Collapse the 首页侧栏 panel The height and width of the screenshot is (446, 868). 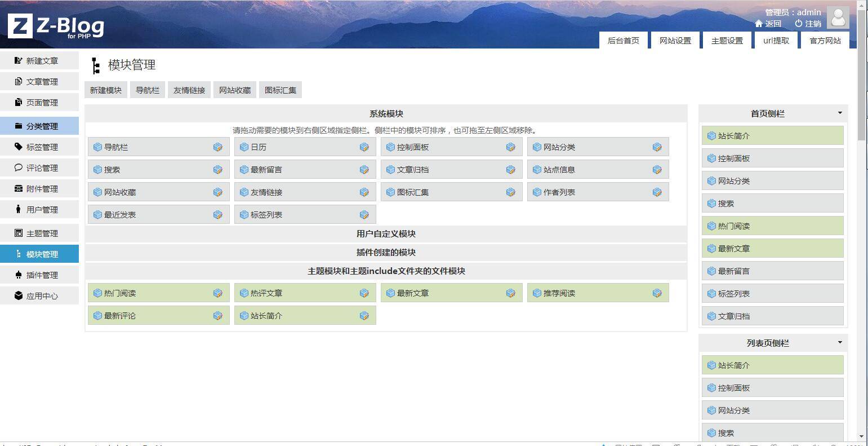point(839,113)
